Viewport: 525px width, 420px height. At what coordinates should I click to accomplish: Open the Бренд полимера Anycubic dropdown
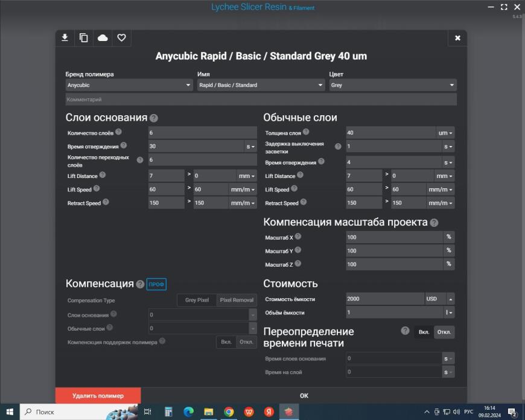click(129, 85)
